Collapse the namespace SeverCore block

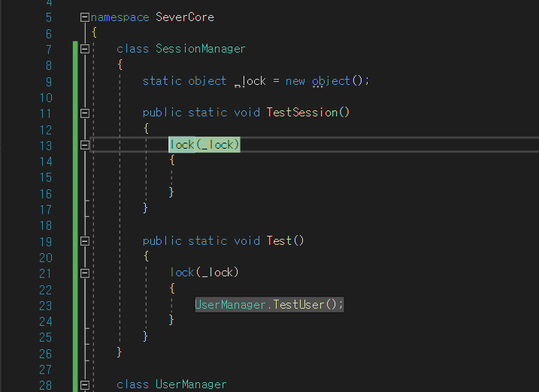point(84,17)
